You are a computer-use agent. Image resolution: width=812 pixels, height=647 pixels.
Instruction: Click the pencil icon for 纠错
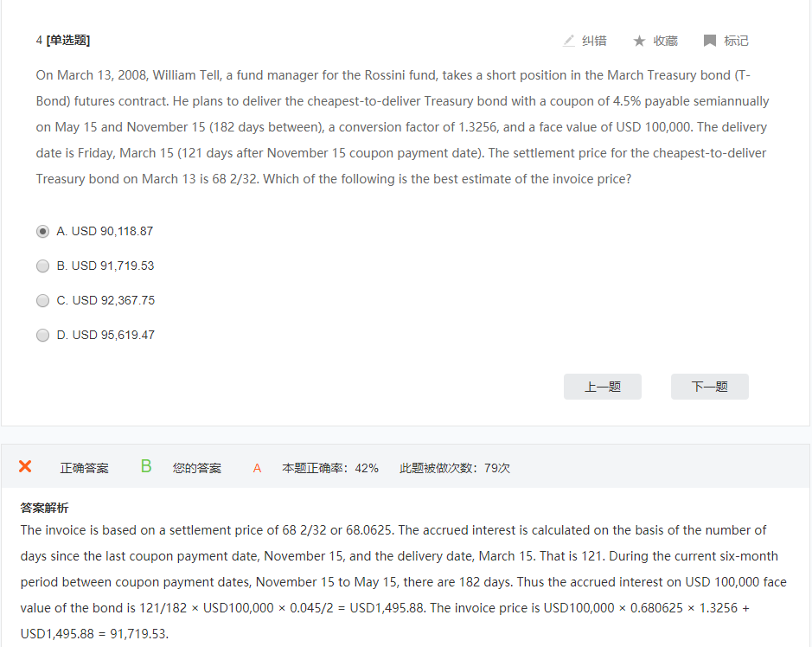(569, 41)
